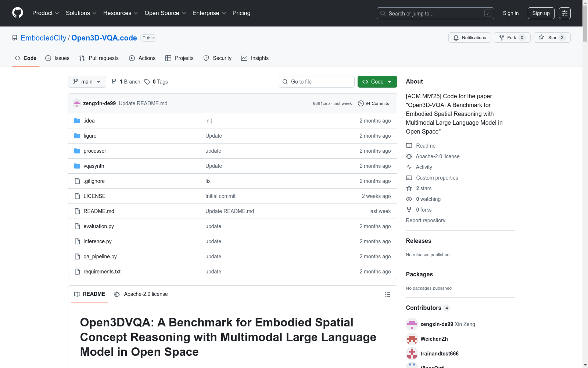
Task: Click the file icon beside evaluation.py
Action: [x=77, y=226]
